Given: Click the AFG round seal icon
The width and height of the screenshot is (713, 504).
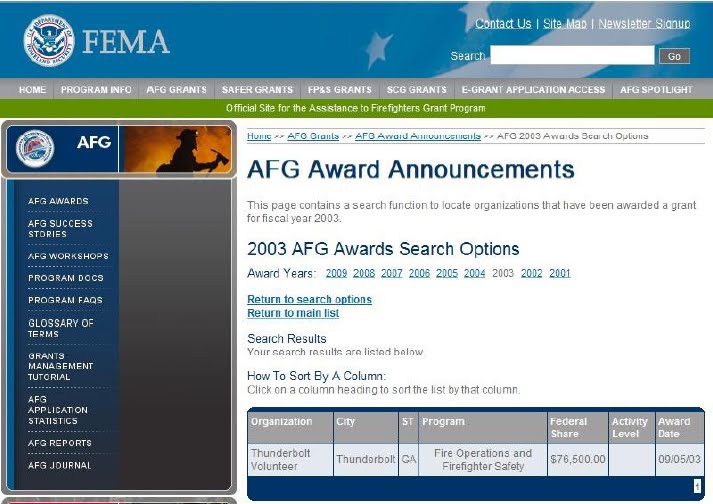Looking at the screenshot, I should (x=35, y=148).
